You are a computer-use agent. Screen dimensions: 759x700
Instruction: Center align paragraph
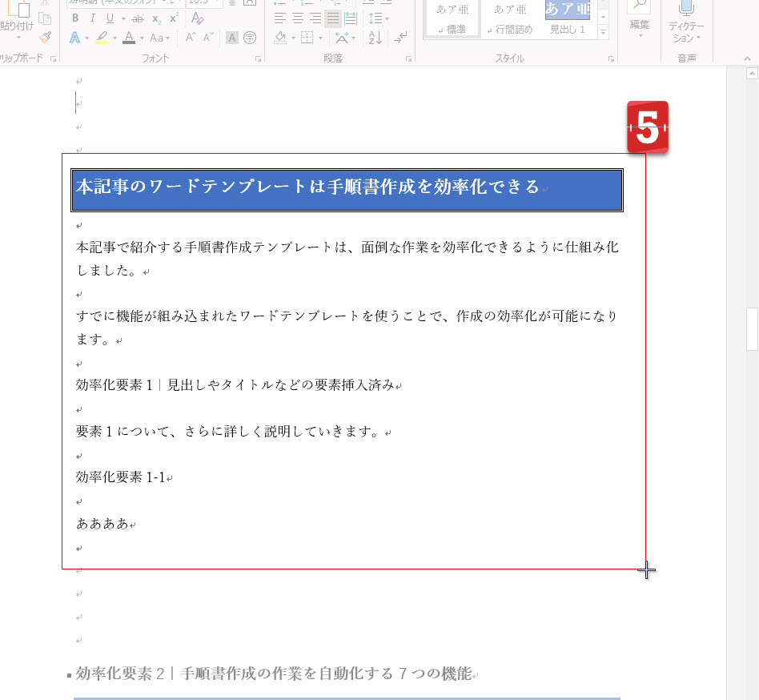coord(298,18)
